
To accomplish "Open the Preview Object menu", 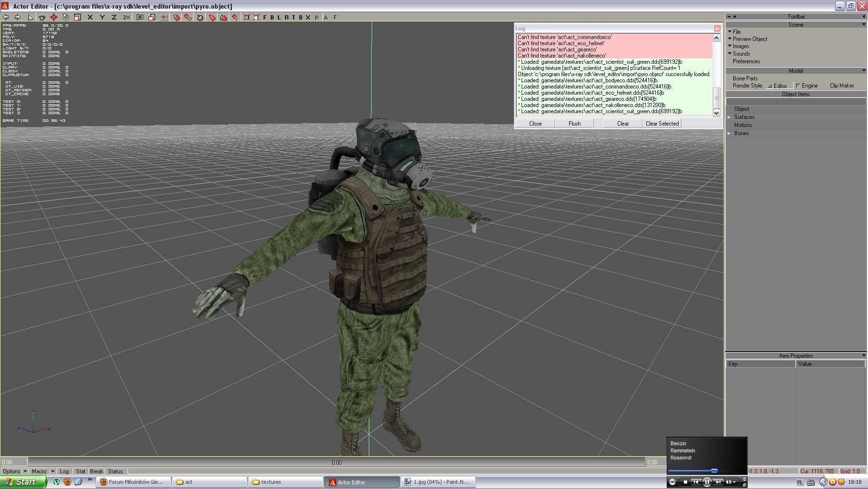I will click(750, 39).
